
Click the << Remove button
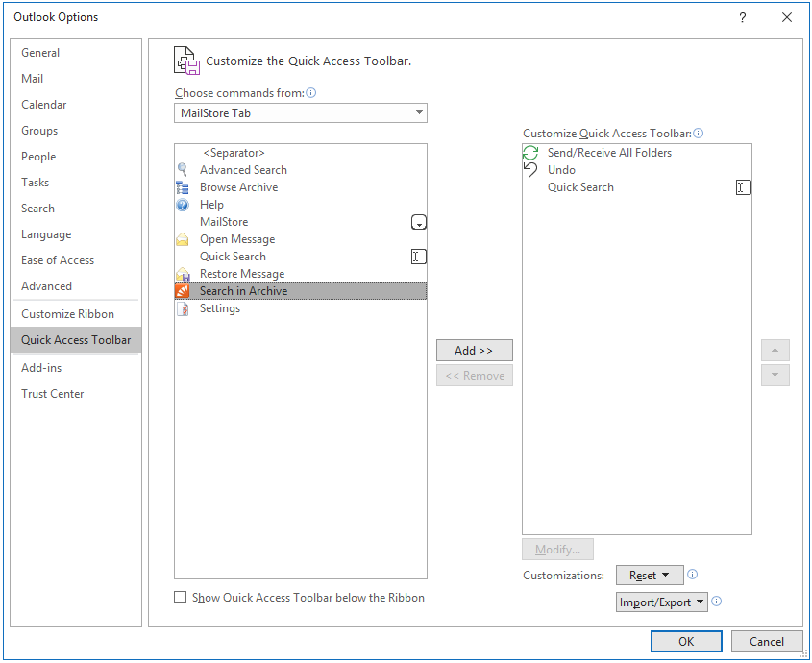click(x=475, y=376)
